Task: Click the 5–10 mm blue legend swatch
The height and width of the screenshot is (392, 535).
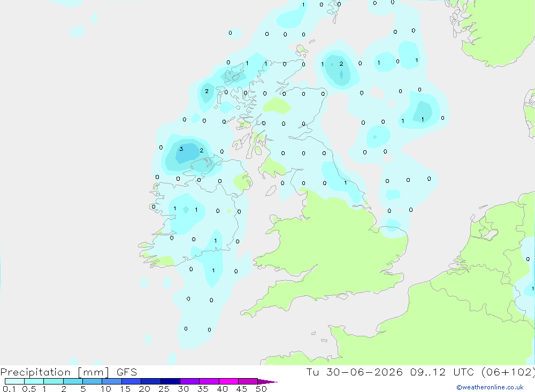Action: 92,381
